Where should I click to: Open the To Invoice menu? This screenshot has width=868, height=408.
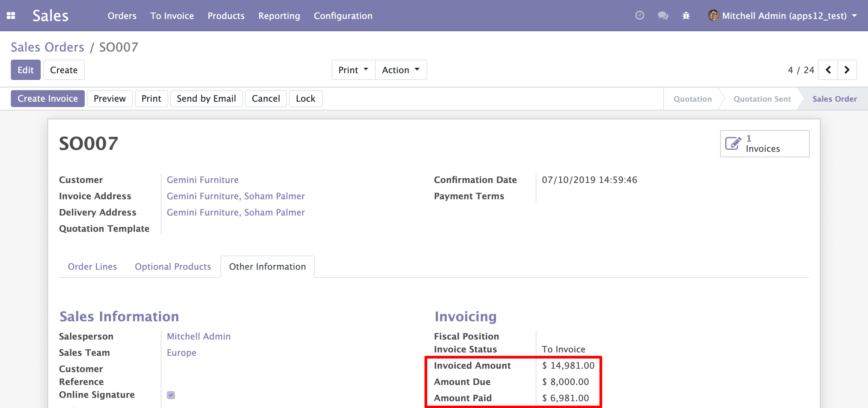click(172, 16)
